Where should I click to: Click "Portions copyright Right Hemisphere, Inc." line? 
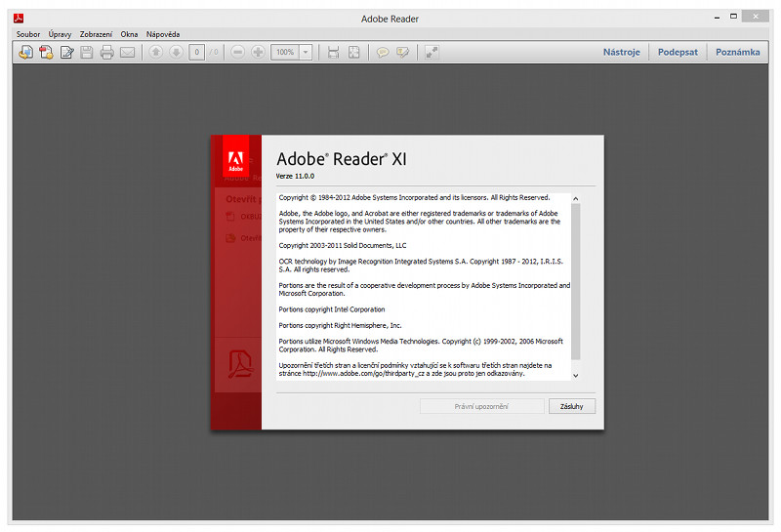[340, 325]
